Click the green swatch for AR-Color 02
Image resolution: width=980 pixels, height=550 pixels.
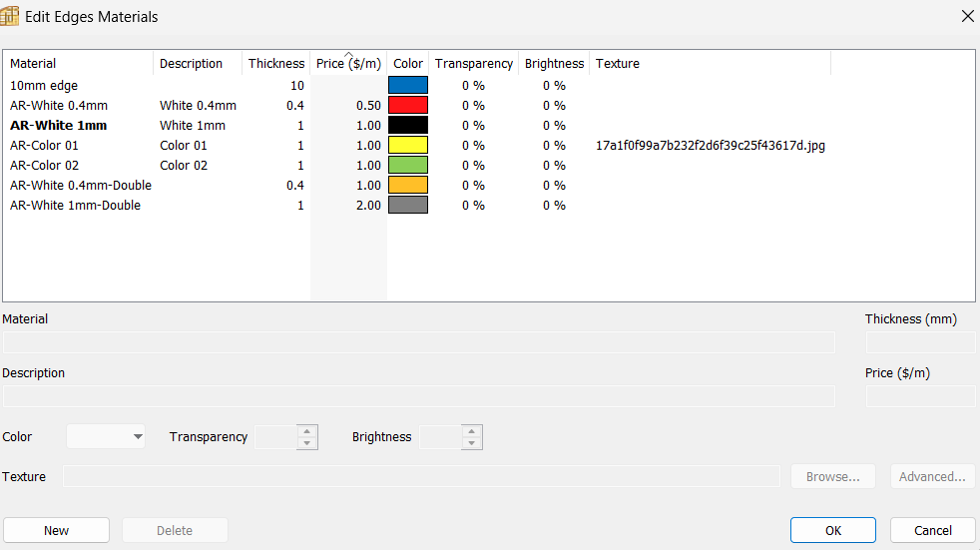pyautogui.click(x=407, y=166)
